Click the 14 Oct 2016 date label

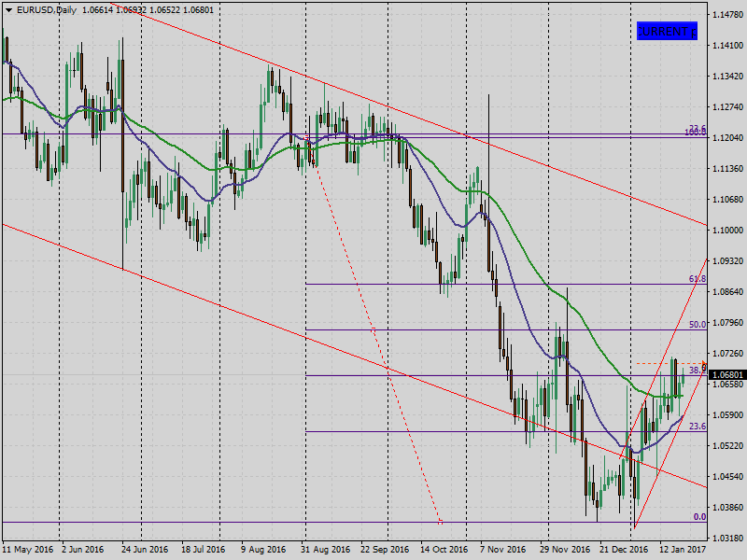tap(444, 550)
